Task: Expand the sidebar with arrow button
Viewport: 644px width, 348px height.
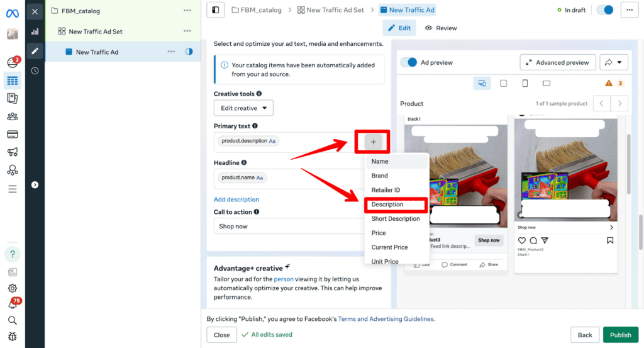Action: tap(35, 185)
